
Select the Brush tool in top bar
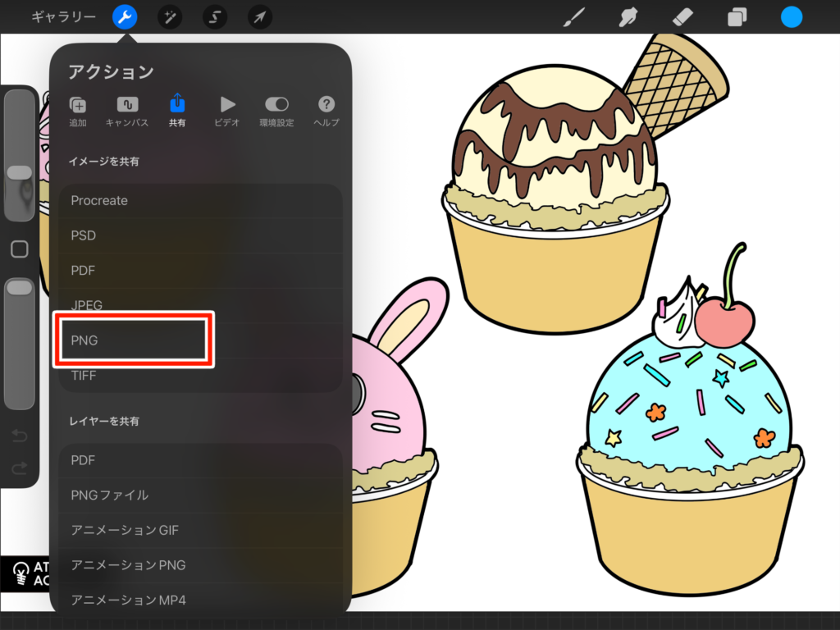[577, 16]
